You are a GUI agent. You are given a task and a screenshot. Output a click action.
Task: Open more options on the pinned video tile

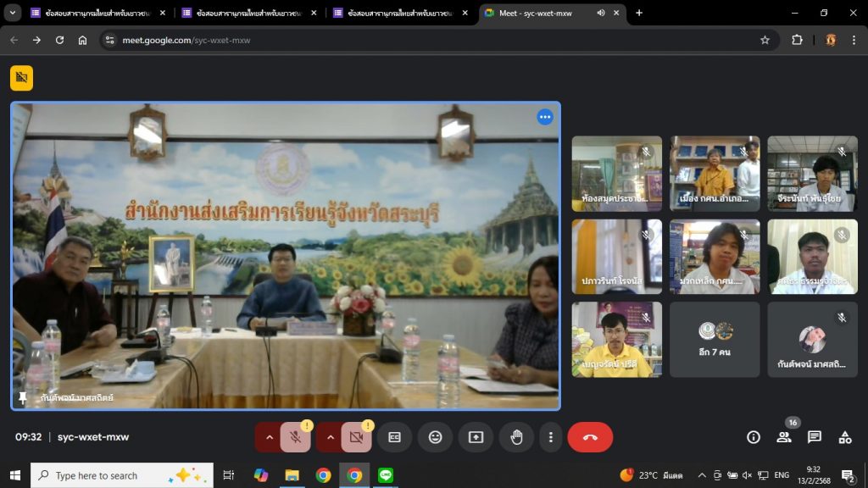point(545,117)
